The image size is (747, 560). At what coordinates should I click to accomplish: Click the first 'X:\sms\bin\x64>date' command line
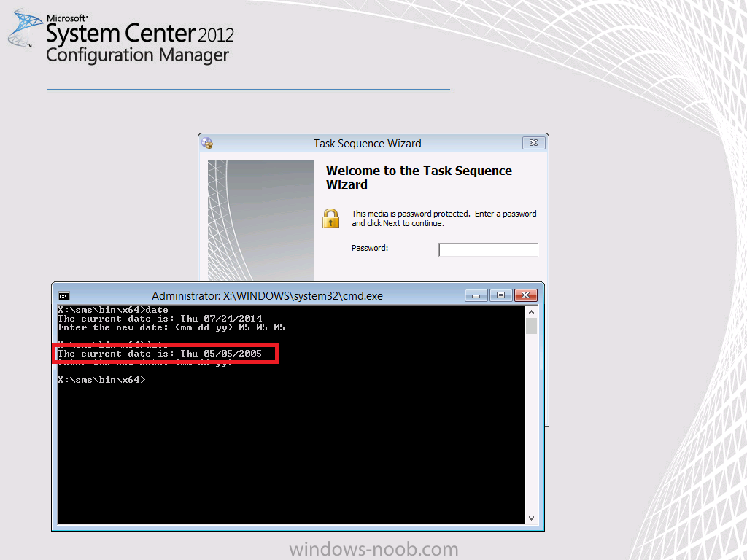113,310
